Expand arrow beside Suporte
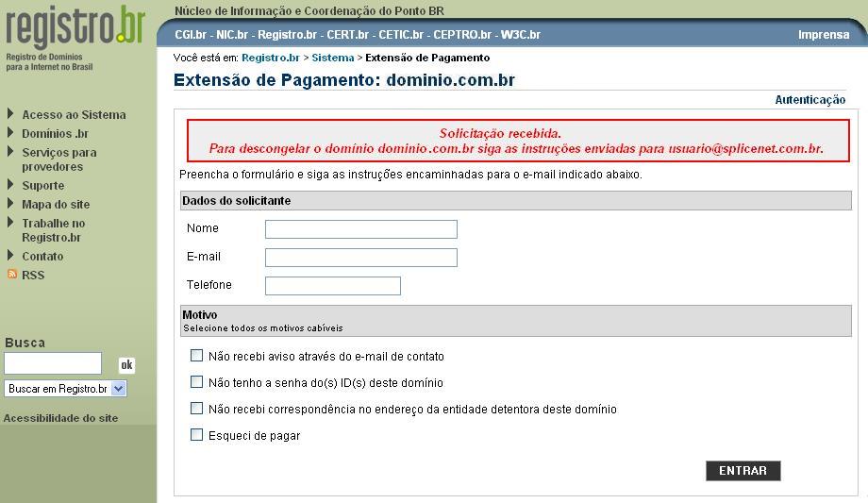The height and width of the screenshot is (503, 868). pos(10,185)
